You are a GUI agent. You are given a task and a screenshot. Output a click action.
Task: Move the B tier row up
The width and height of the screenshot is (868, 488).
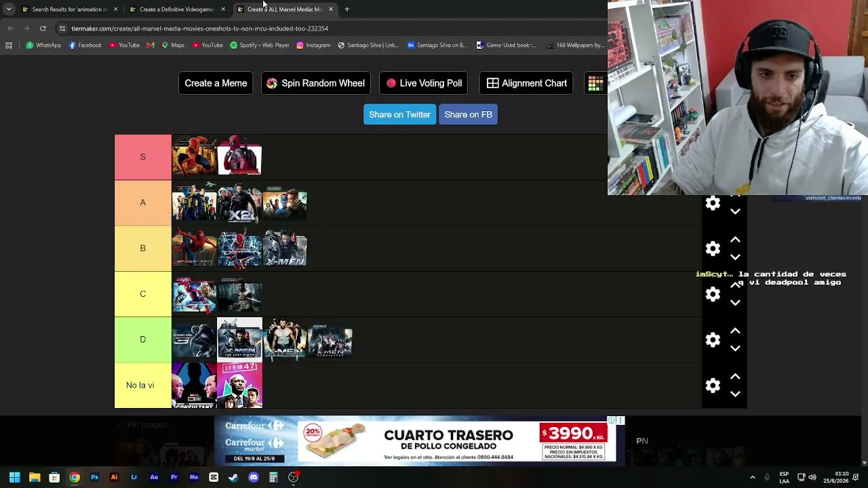click(735, 240)
